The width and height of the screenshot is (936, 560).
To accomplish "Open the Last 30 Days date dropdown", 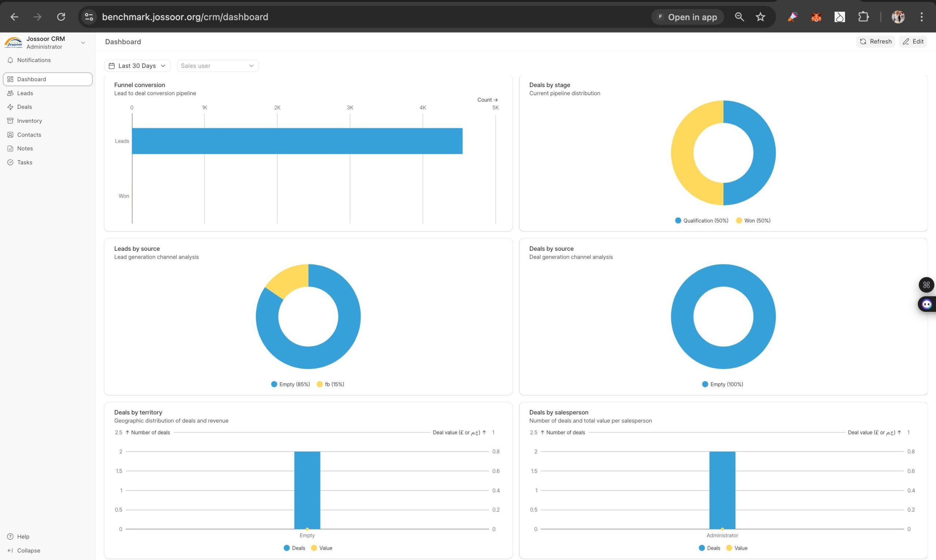I will (x=137, y=66).
